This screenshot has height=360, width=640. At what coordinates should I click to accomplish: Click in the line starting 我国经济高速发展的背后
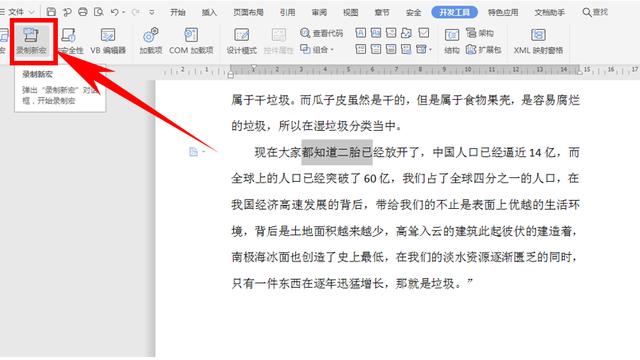click(x=405, y=204)
